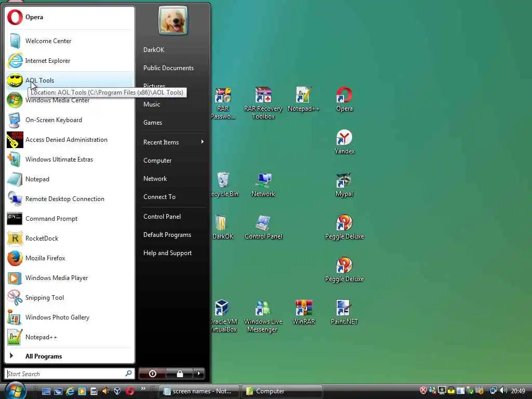Switch to screen names Notepad taskbar button

coord(199,391)
